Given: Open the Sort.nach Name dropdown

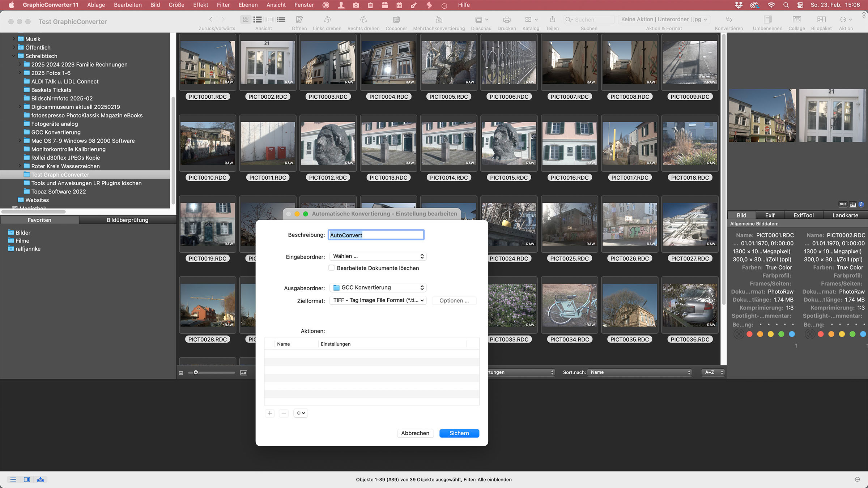Looking at the screenshot, I should pos(639,372).
